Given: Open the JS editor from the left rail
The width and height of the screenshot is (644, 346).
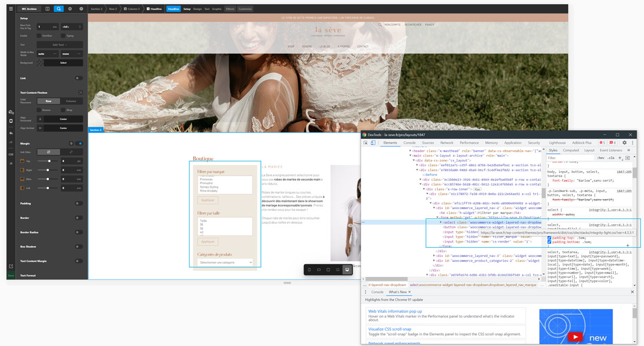Looking at the screenshot, I should click(x=11, y=163).
